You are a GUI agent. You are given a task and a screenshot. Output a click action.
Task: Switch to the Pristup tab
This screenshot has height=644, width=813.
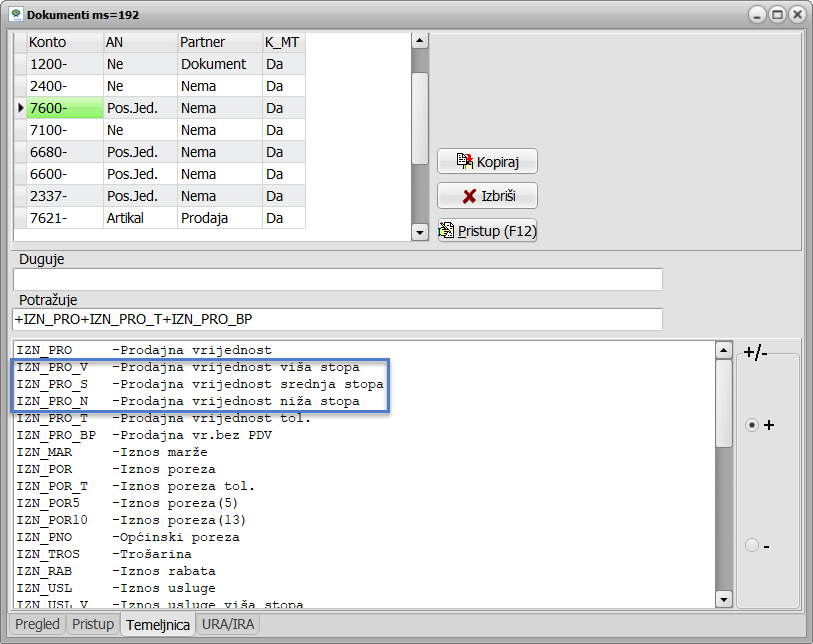coord(92,624)
